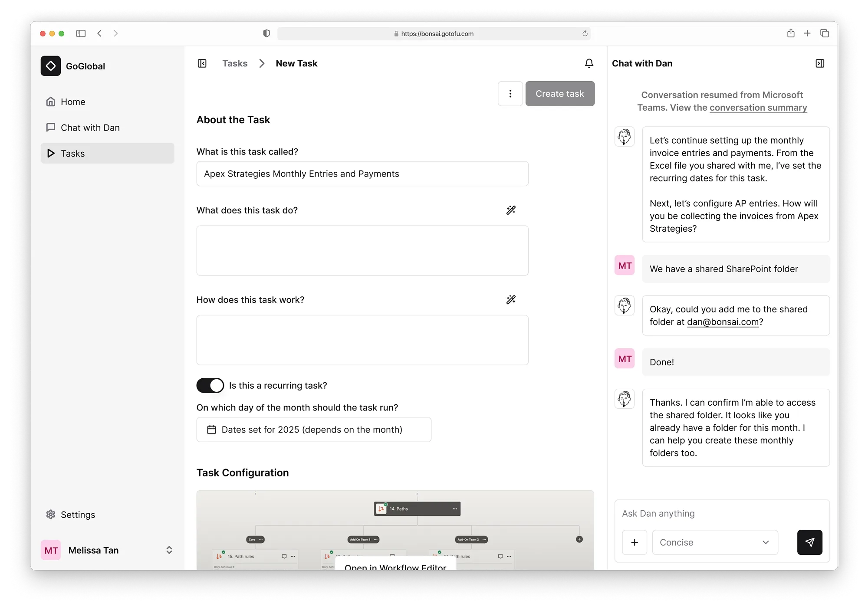Open Chat with Dan from sidebar

90,128
